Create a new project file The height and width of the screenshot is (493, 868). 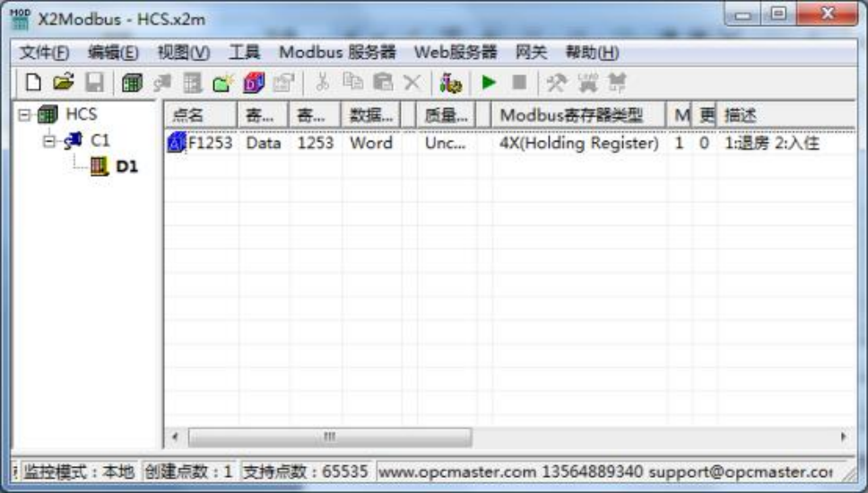tap(33, 83)
